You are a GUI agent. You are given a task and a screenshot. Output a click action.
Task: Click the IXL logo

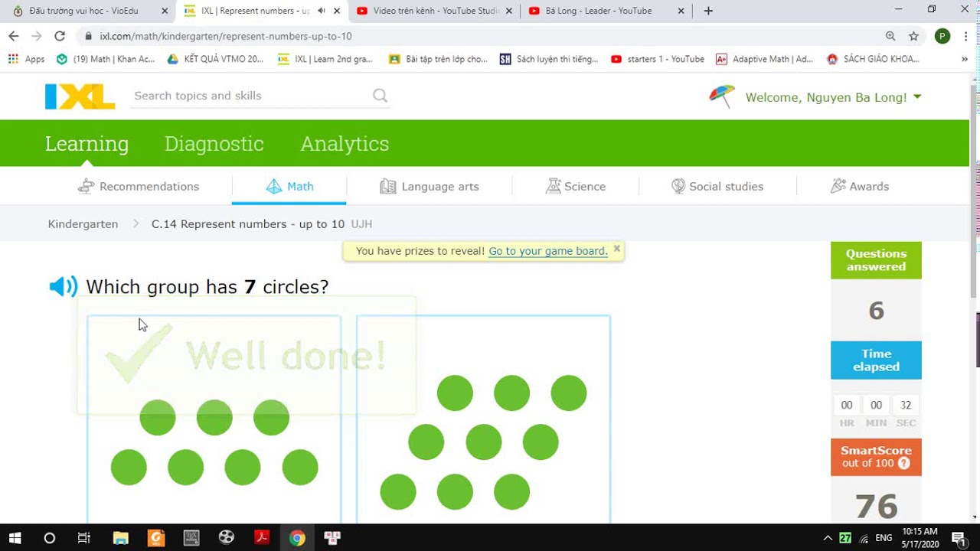pos(80,96)
